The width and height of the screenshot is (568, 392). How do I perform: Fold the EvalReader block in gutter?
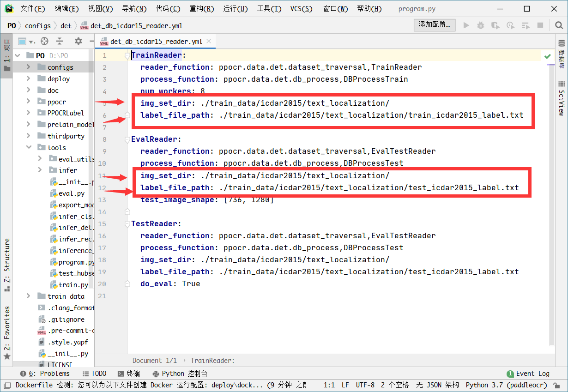click(x=127, y=139)
